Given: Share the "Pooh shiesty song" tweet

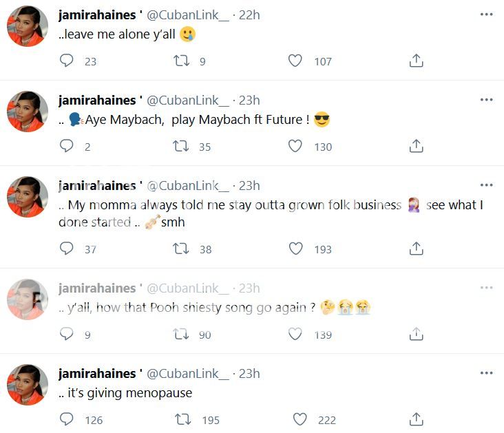Looking at the screenshot, I should [416, 334].
